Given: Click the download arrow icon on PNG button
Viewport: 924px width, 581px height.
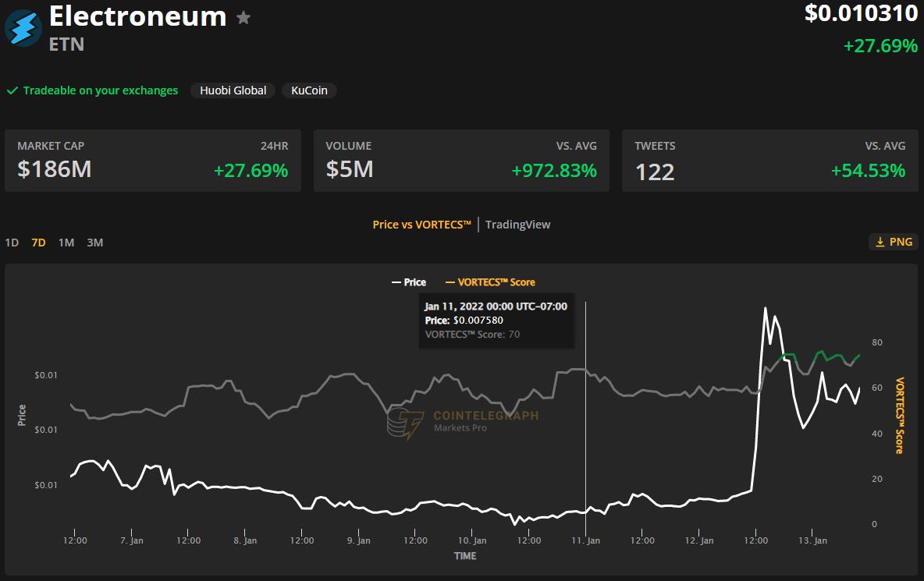Looking at the screenshot, I should (880, 242).
